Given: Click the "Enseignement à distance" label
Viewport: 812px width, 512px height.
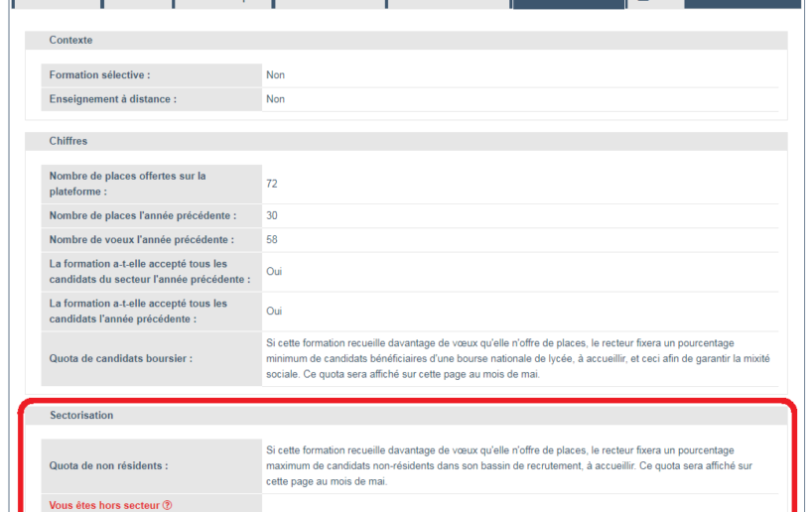Looking at the screenshot, I should coord(111,99).
